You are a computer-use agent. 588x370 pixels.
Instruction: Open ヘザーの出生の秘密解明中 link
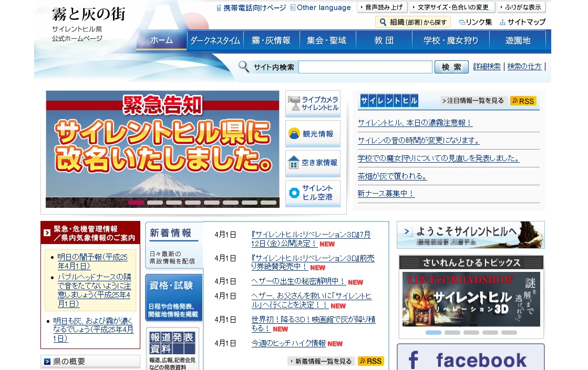pos(298,281)
